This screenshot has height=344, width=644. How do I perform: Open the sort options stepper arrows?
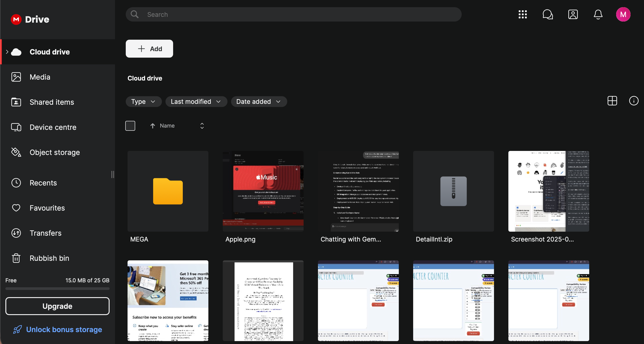click(x=202, y=126)
